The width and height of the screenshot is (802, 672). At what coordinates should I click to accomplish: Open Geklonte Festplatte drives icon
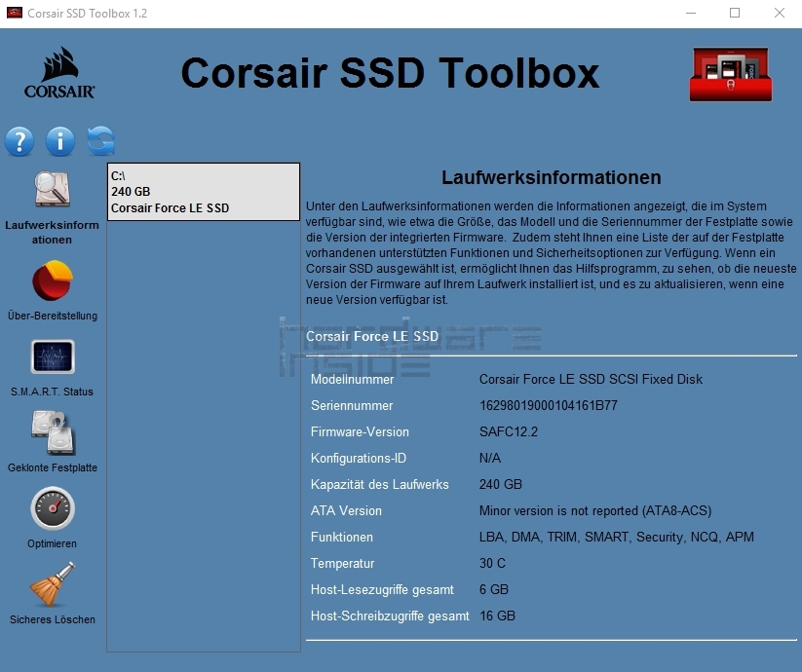coord(54,432)
